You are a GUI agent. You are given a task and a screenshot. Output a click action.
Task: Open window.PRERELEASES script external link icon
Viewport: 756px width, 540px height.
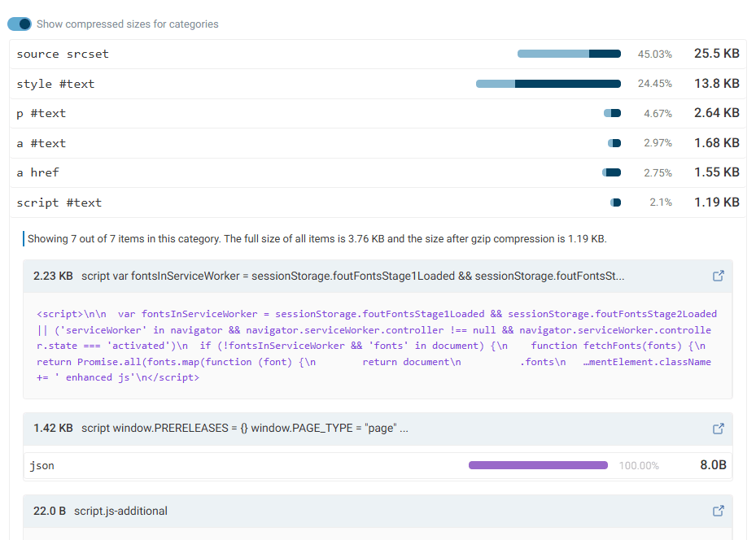click(718, 429)
